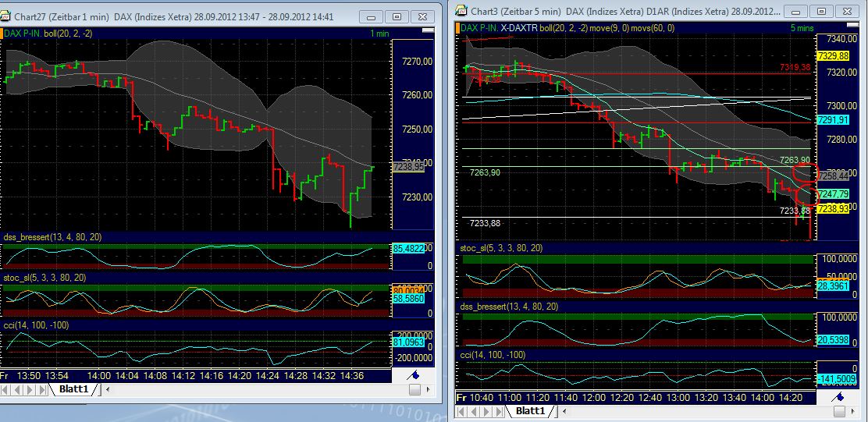Click the blue flag icon in Chart27

click(412, 375)
